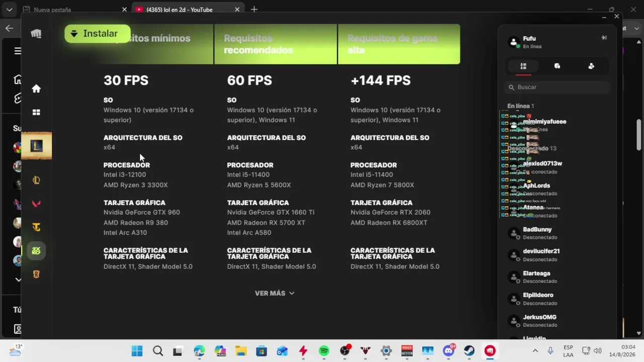This screenshot has height=362, width=644.
Task: Select the green 2XKO sidebar icon
Action: pyautogui.click(x=36, y=251)
